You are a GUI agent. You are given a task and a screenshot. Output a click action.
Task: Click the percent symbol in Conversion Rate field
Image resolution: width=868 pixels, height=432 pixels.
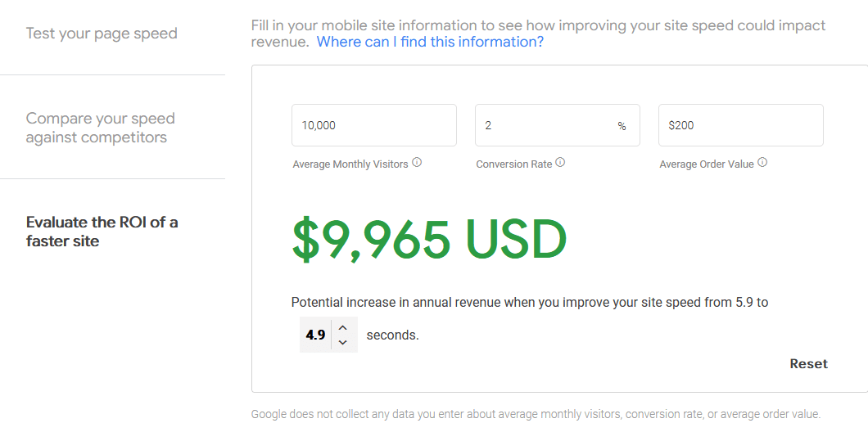pyautogui.click(x=622, y=126)
